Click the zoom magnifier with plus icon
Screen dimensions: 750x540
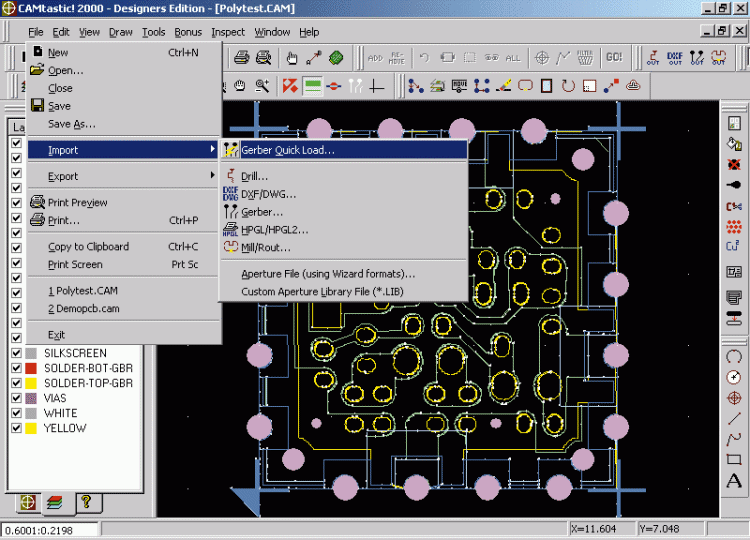click(262, 86)
